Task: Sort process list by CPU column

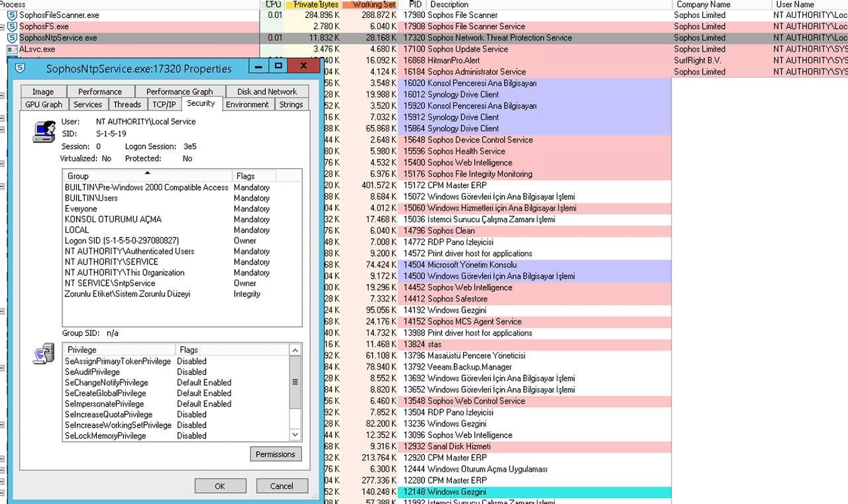Action: click(x=273, y=5)
